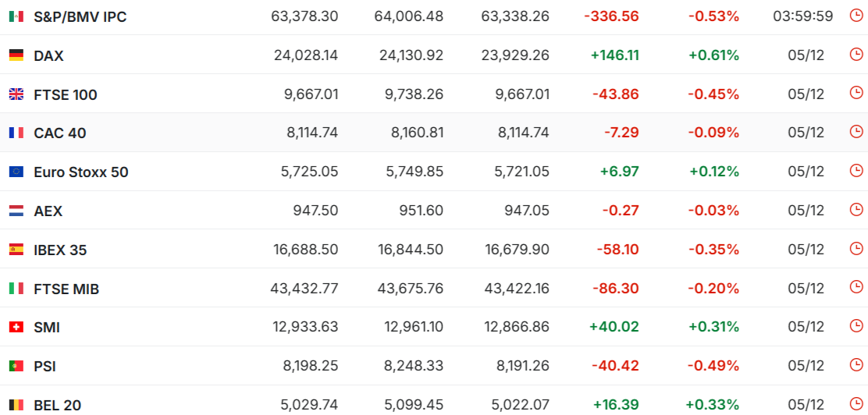Click the clock icon in the DAX row
This screenshot has width=868, height=415.
pyautogui.click(x=856, y=55)
